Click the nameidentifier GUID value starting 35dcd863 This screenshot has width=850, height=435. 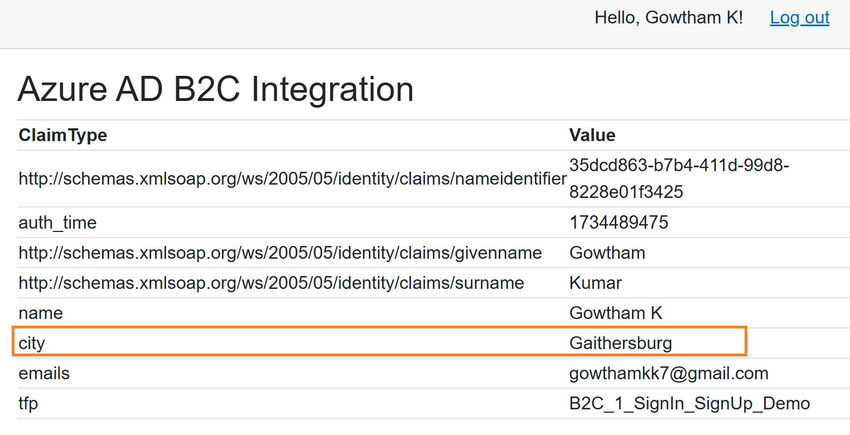(678, 177)
